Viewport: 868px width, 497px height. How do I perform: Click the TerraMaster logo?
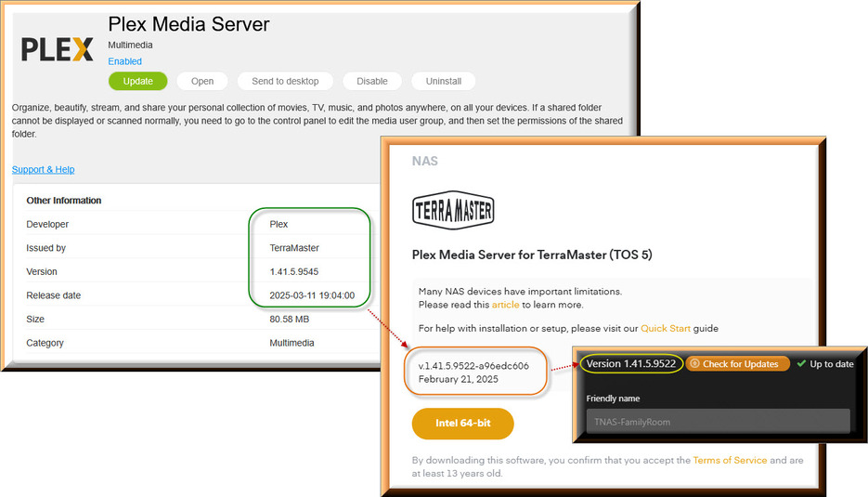[453, 210]
